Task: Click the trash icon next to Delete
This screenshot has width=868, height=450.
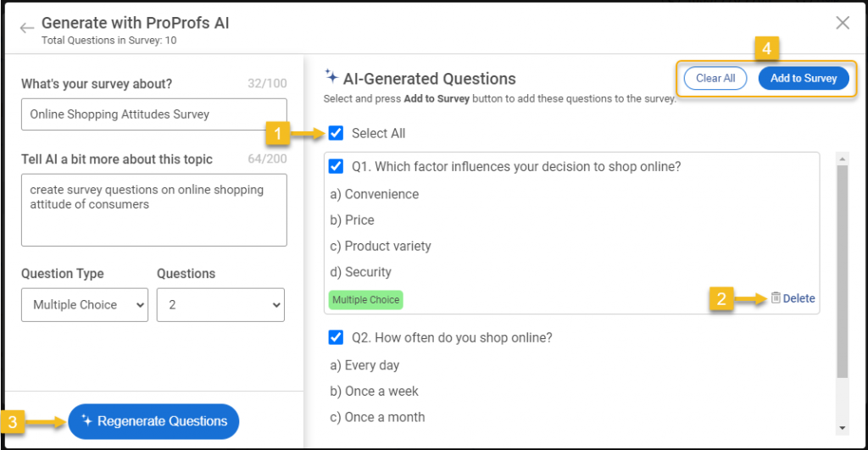Action: click(776, 297)
